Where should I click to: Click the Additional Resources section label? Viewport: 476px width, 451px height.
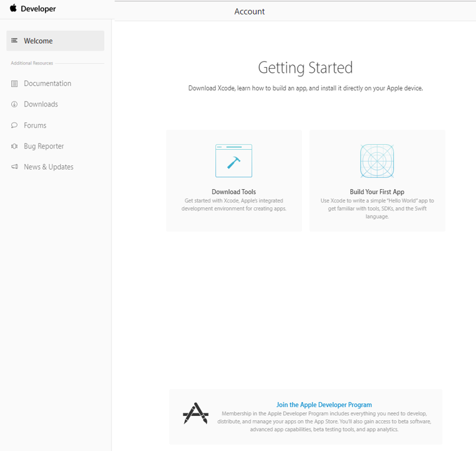[x=32, y=63]
